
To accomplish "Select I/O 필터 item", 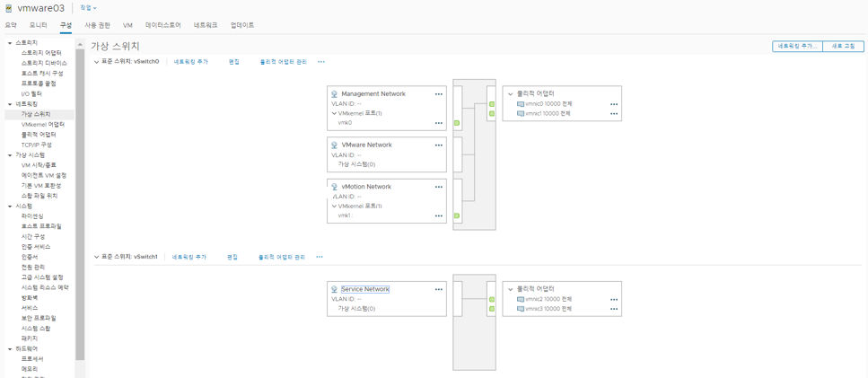I will coord(31,94).
